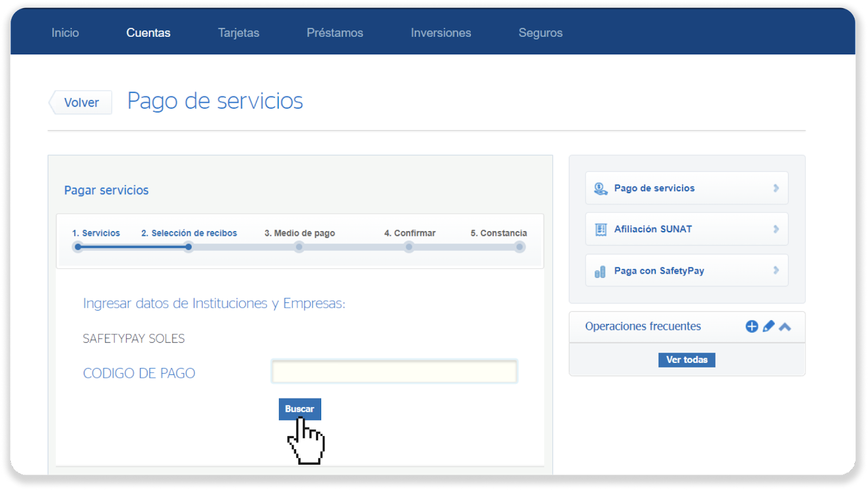The height and width of the screenshot is (490, 868).
Task: Open the Inversiones menu item
Action: coord(441,33)
